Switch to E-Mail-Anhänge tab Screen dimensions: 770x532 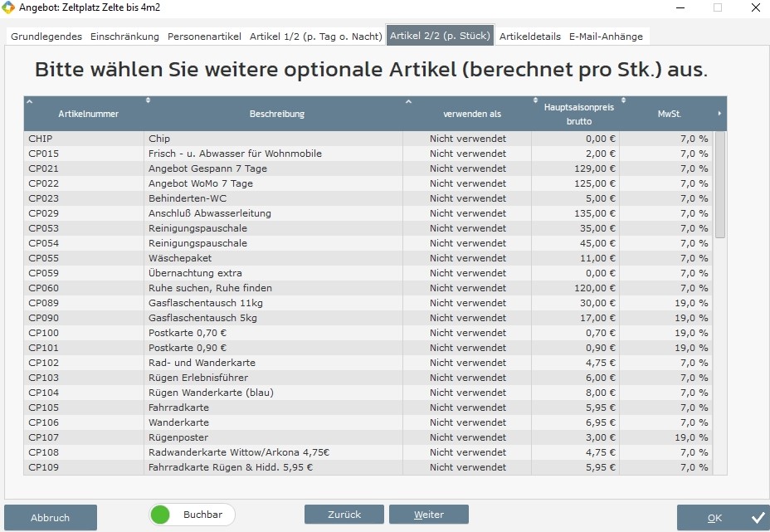pyautogui.click(x=606, y=37)
